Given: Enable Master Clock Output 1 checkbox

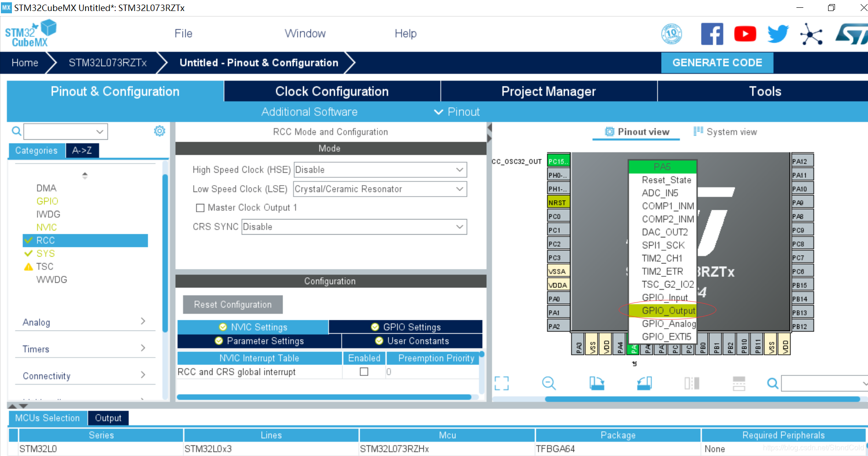Looking at the screenshot, I should coord(200,208).
